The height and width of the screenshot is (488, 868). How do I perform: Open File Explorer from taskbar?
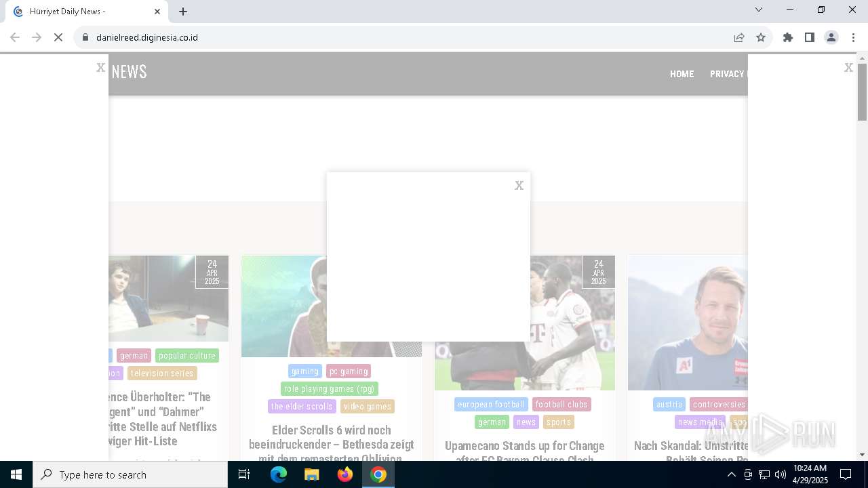[312, 474]
